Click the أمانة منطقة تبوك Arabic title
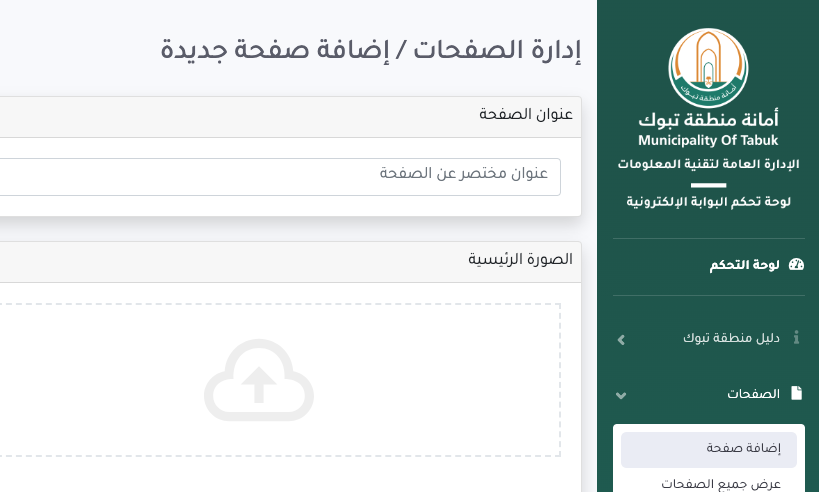This screenshot has width=819, height=492. 708,119
